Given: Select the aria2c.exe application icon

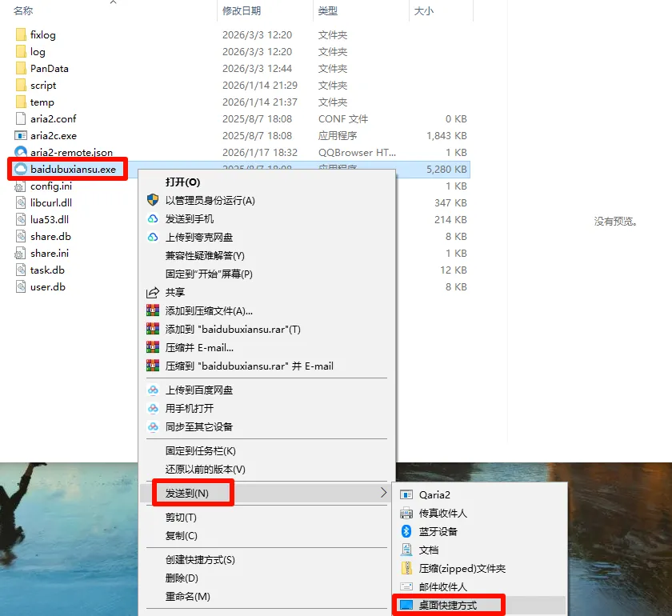Looking at the screenshot, I should tap(21, 135).
